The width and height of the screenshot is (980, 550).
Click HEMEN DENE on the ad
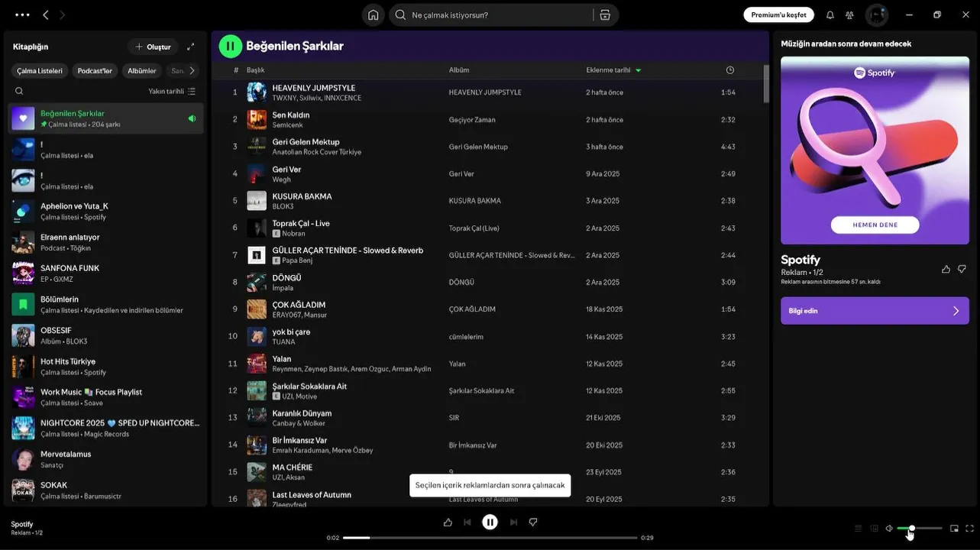(875, 225)
